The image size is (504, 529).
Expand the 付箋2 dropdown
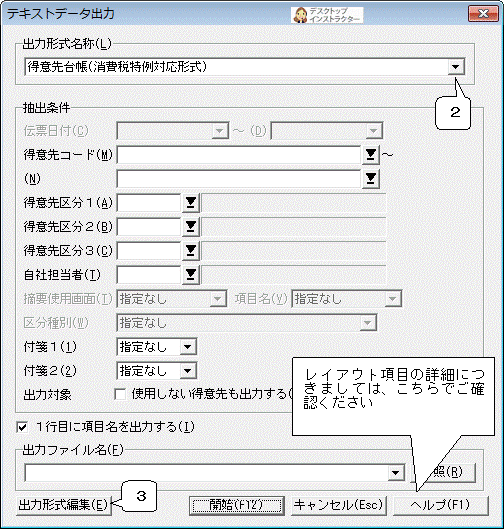click(x=188, y=371)
